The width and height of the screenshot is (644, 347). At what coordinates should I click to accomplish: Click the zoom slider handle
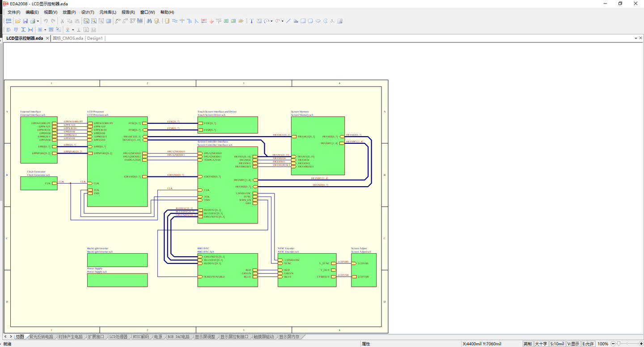click(x=618, y=344)
